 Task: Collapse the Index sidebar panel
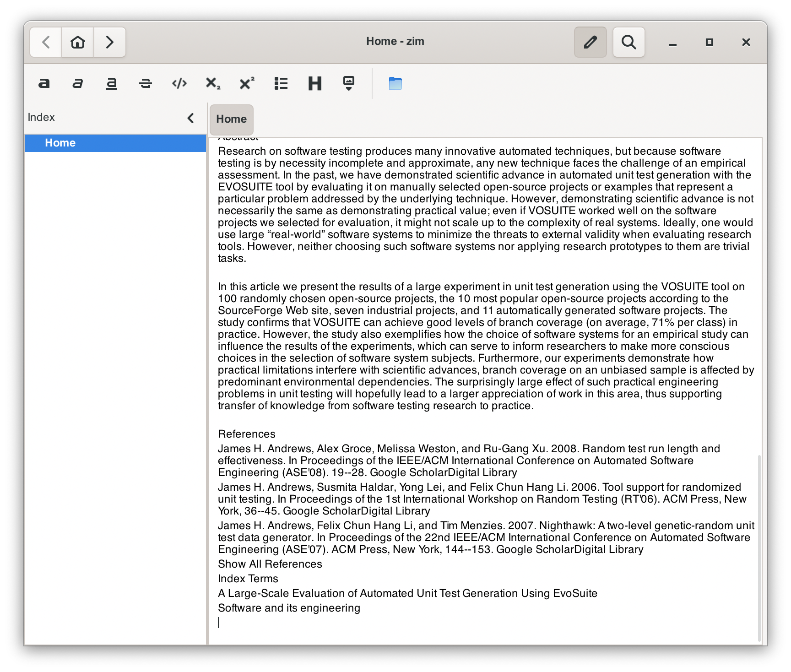point(190,118)
